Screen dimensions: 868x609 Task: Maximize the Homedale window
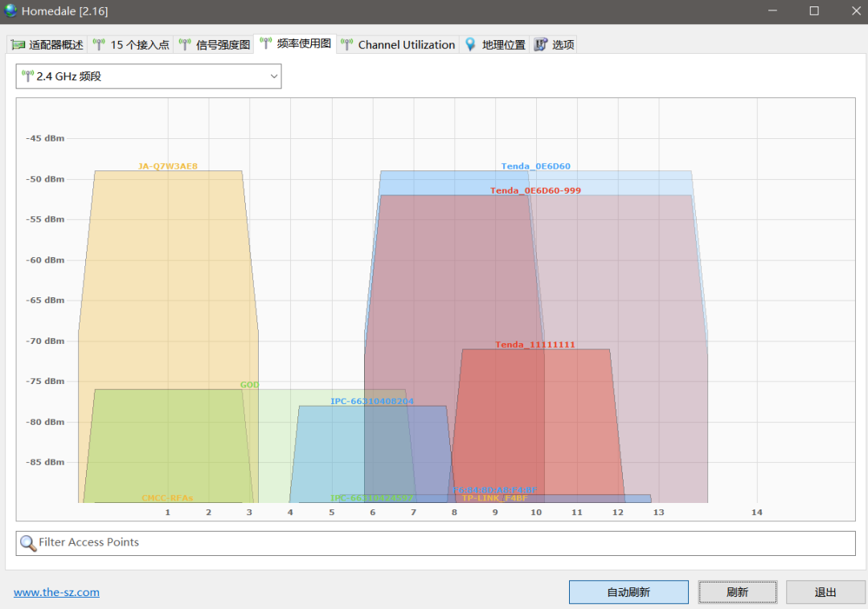pos(814,11)
